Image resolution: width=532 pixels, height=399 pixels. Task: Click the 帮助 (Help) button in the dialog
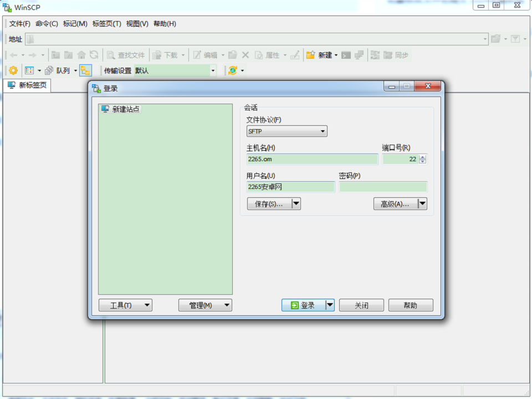click(x=410, y=305)
